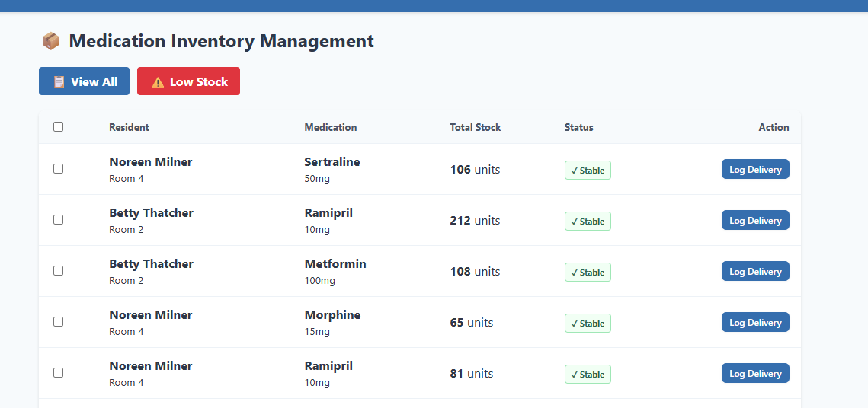Click the Stable badge in Metformin row

[588, 272]
